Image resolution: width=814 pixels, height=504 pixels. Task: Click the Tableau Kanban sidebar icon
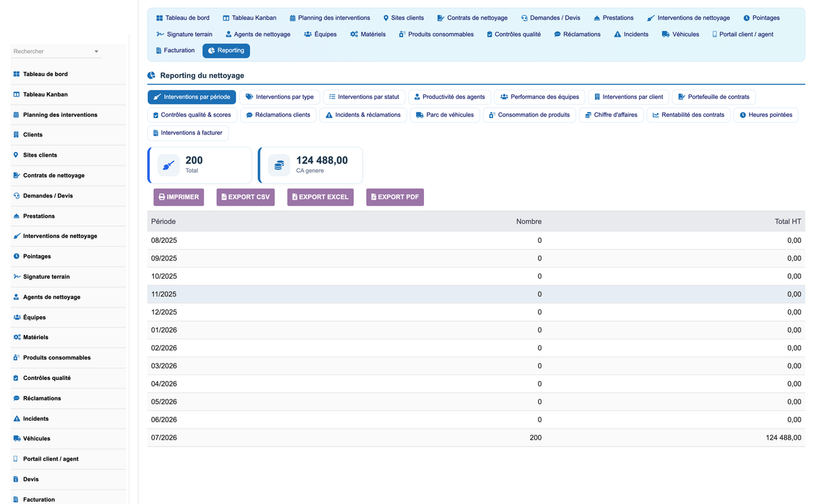click(x=16, y=94)
